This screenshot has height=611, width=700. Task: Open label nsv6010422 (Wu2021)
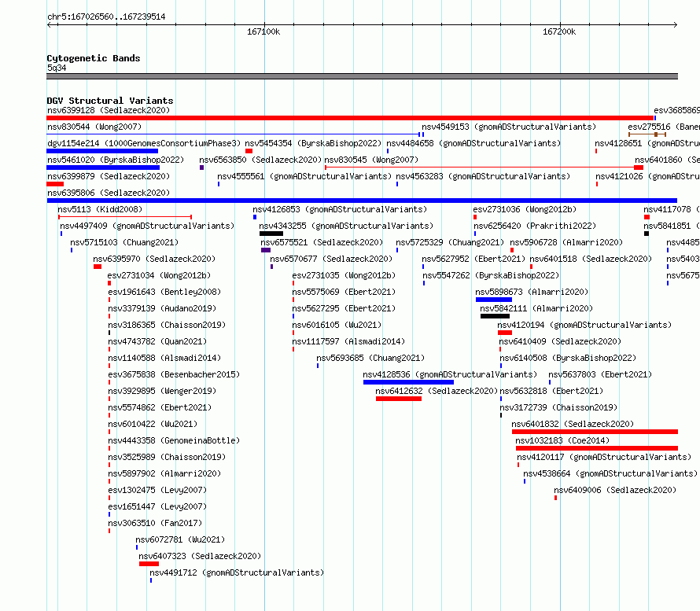(x=153, y=424)
